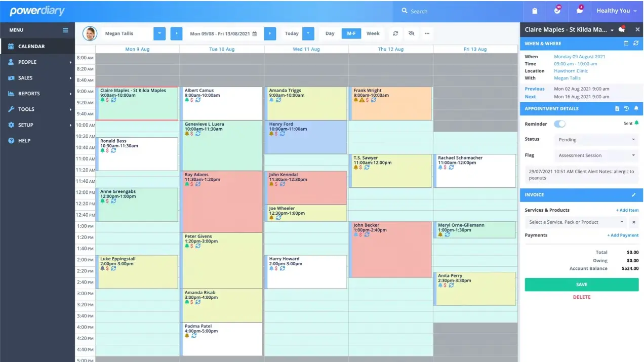644x362 pixels.
Task: Open the chat bubble icon in top bar
Action: coord(579,11)
